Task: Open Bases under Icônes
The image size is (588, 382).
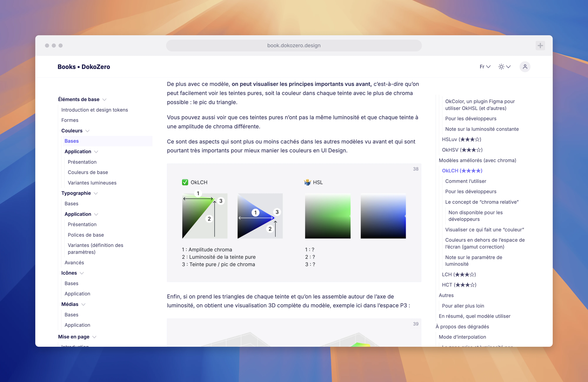Action: click(71, 283)
